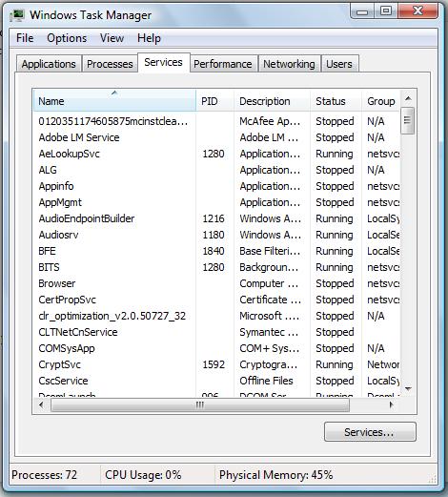Select the COMSysApp service row
This screenshot has height=497, width=448.
tap(216, 348)
